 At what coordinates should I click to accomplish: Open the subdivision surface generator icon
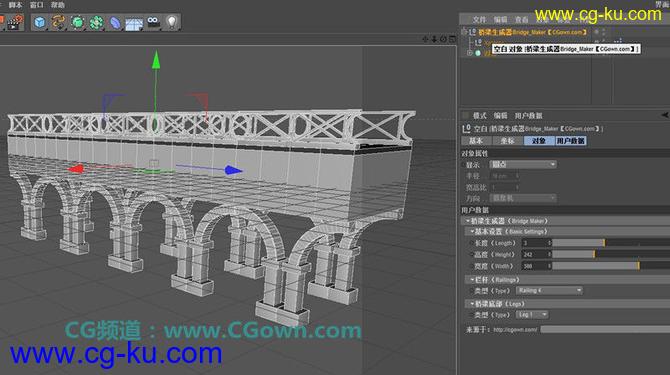tap(77, 22)
